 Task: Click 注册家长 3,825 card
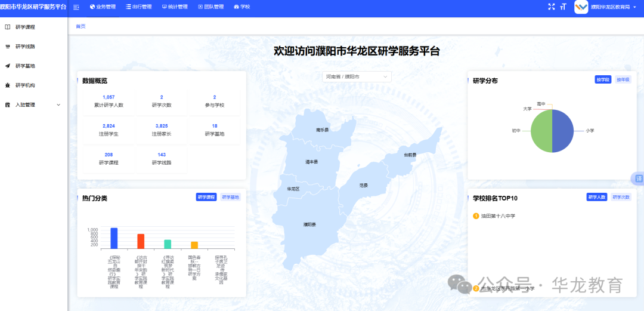tap(162, 130)
